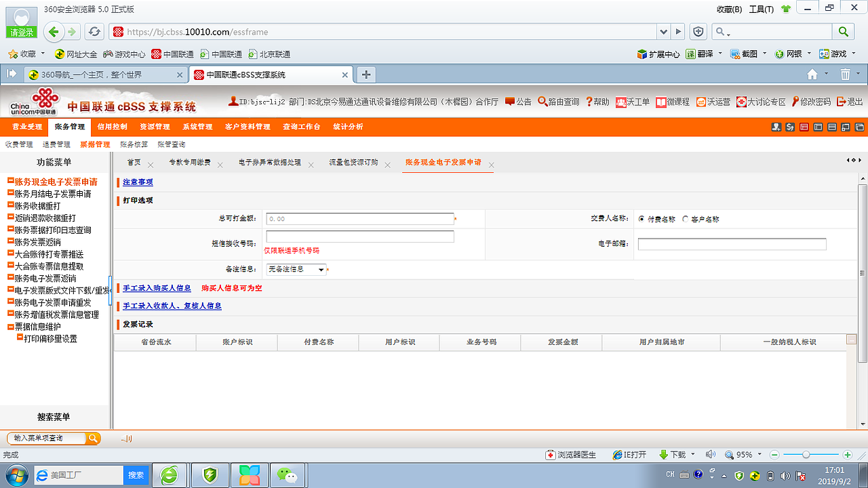
Task: Open 沃运营 operations
Action: click(713, 102)
